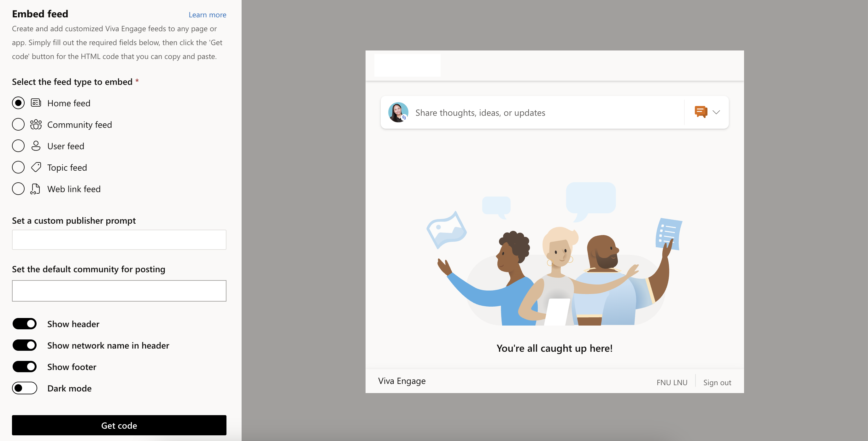Viewport: 868px width, 441px height.
Task: Enable the Dark mode switch
Action: [25, 388]
